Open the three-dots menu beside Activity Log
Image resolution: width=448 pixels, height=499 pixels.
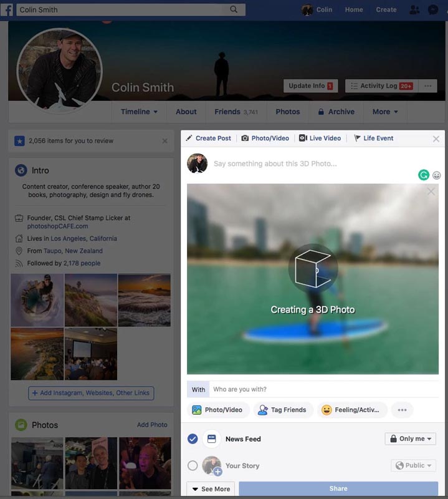pos(427,86)
